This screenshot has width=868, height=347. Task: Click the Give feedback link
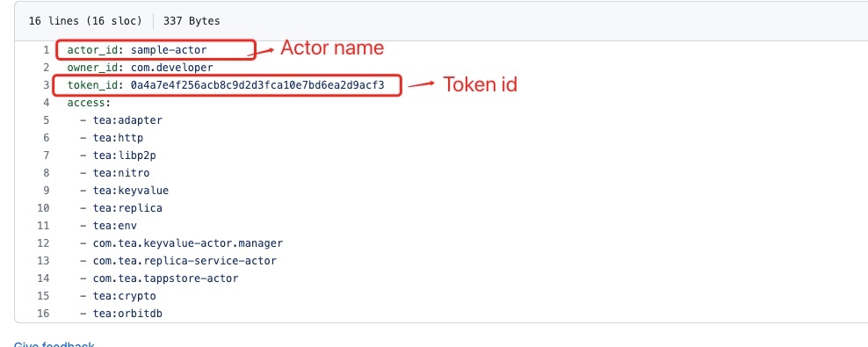(x=54, y=344)
